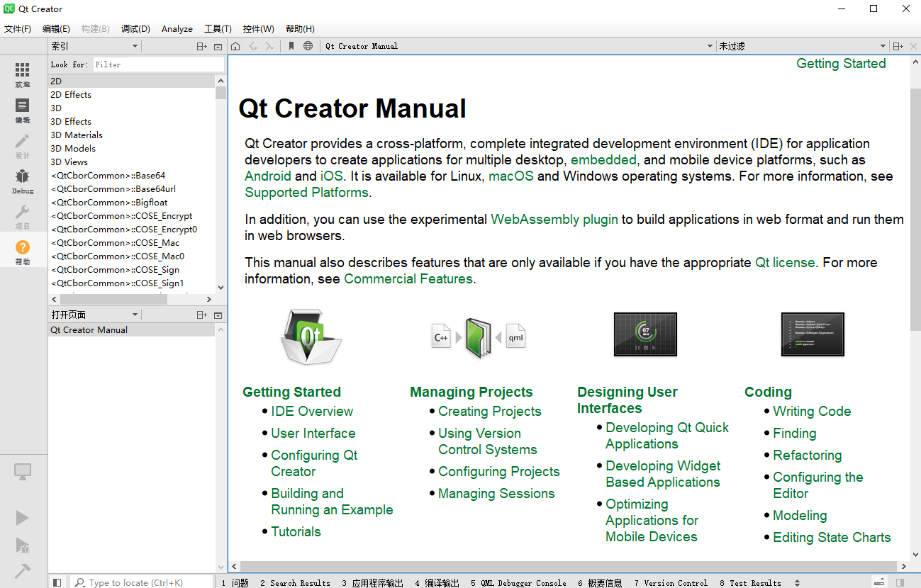Show the Test Results output pane

point(750,583)
